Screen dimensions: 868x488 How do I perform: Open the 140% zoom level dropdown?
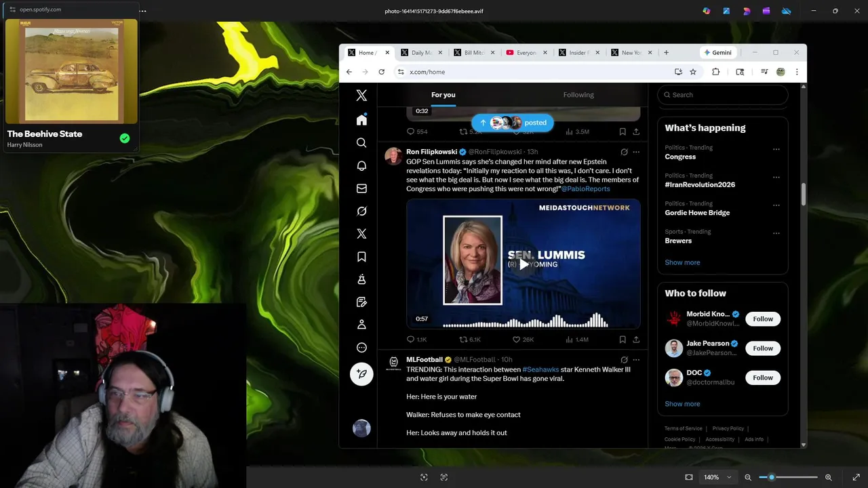coord(717,477)
